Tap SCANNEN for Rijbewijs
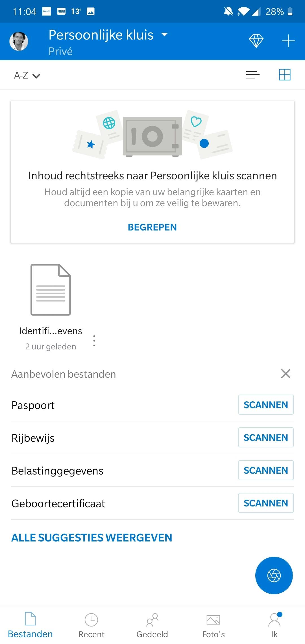Image resolution: width=305 pixels, height=644 pixels. point(266,438)
